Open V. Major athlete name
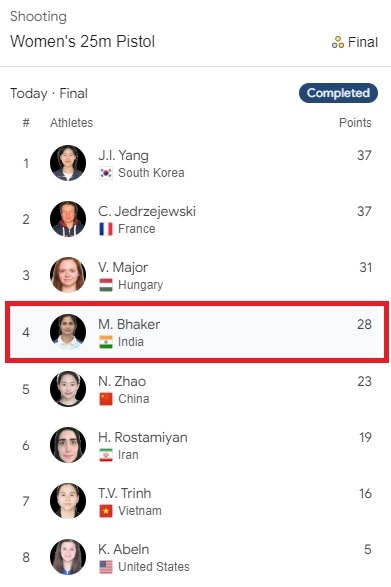This screenshot has height=587, width=391. 123,267
